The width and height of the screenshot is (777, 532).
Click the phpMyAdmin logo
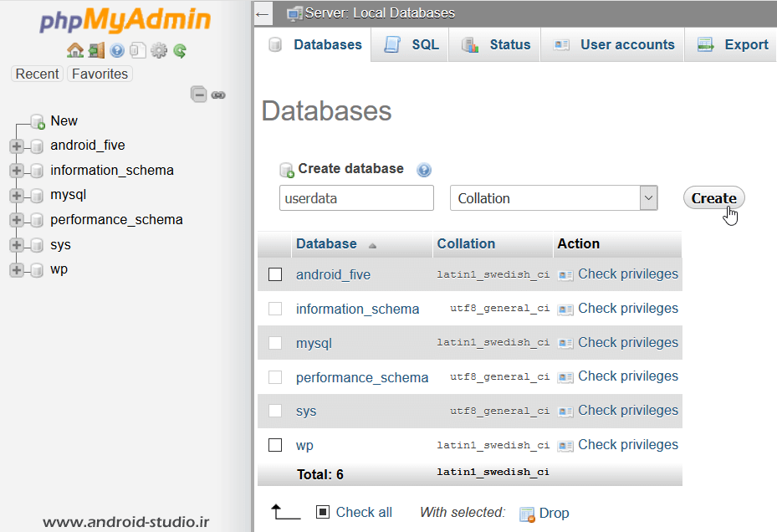pyautogui.click(x=125, y=20)
